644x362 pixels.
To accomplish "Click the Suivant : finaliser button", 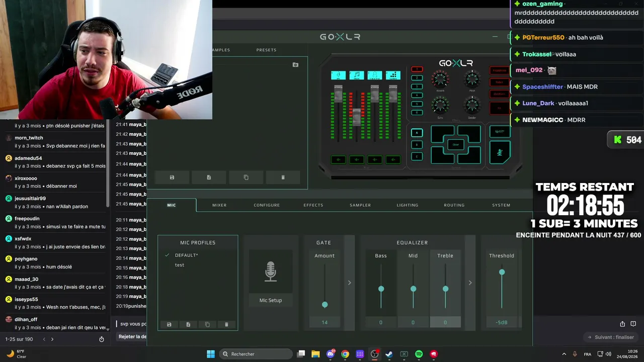I will tap(611, 337).
